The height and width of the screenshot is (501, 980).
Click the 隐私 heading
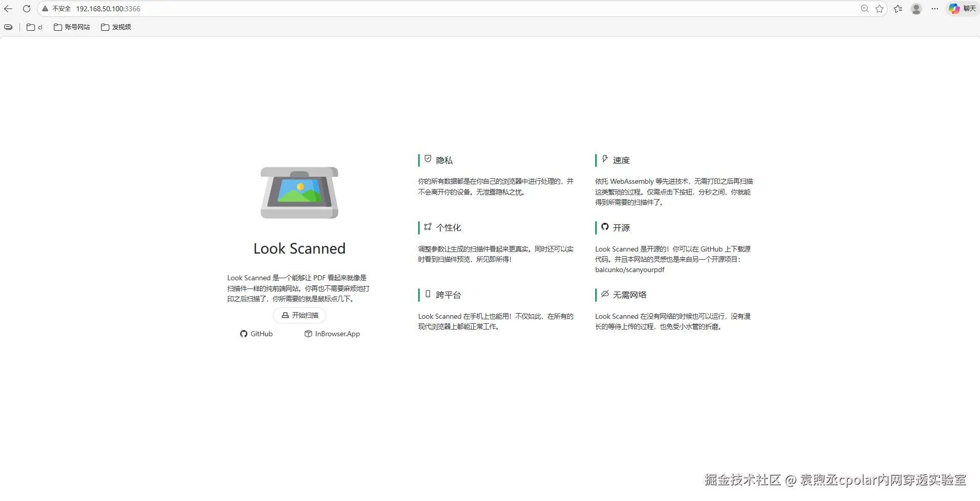[444, 160]
